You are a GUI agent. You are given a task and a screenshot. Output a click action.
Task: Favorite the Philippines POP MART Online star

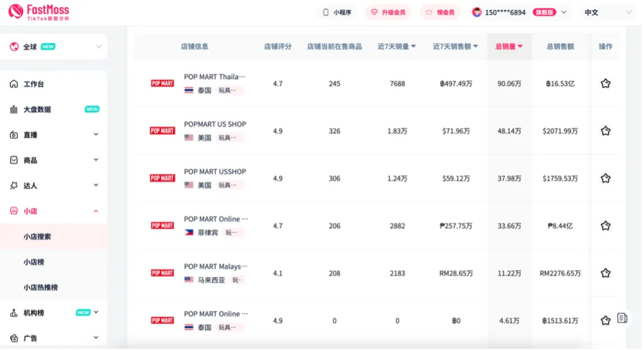pyautogui.click(x=606, y=226)
